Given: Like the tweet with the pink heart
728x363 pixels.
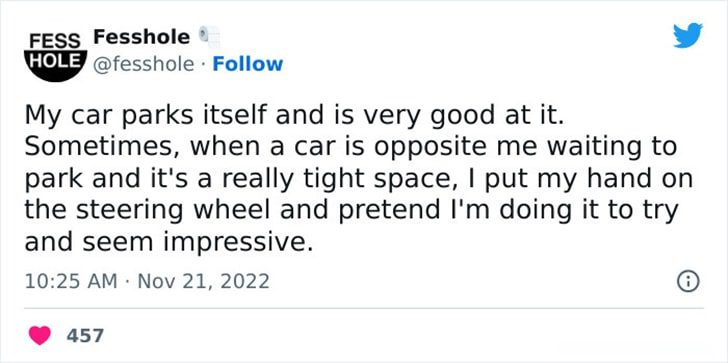Looking at the screenshot, I should [x=40, y=335].
